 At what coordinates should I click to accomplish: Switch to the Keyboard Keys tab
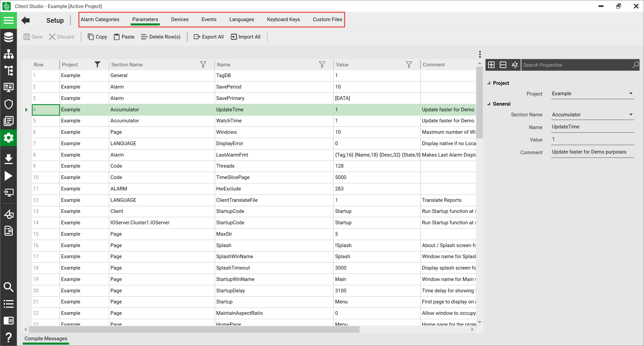tap(283, 19)
